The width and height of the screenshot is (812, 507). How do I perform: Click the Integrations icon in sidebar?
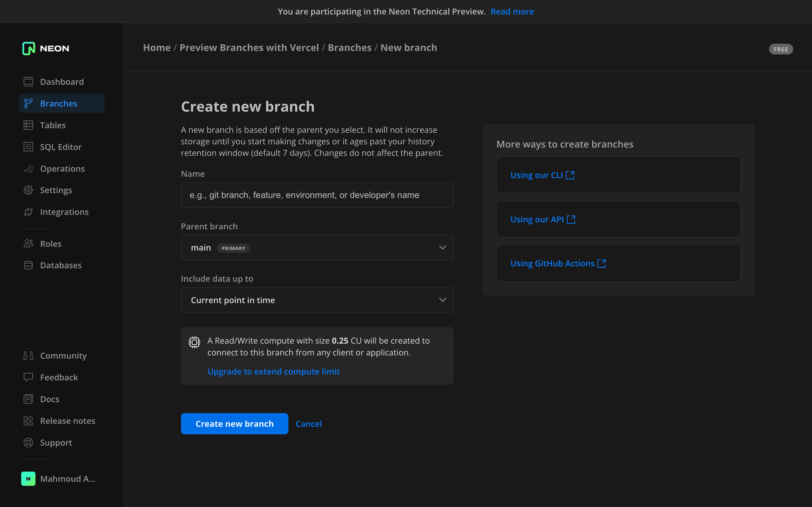[x=28, y=212]
